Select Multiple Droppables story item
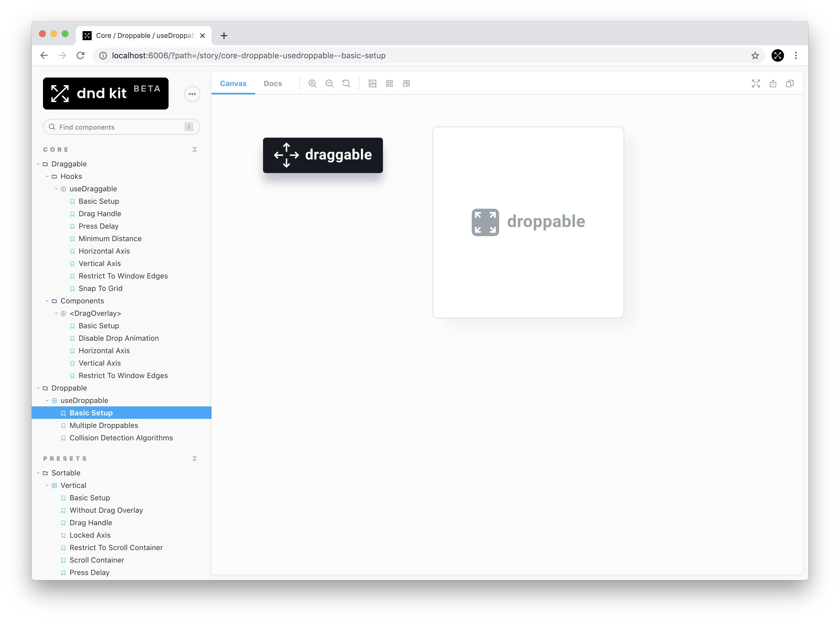840x622 pixels. pos(104,425)
